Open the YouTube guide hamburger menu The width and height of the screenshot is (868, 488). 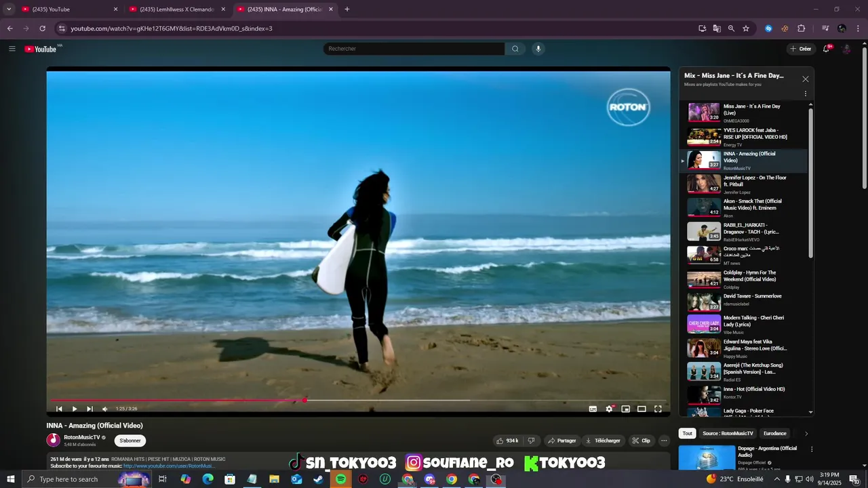(x=12, y=49)
